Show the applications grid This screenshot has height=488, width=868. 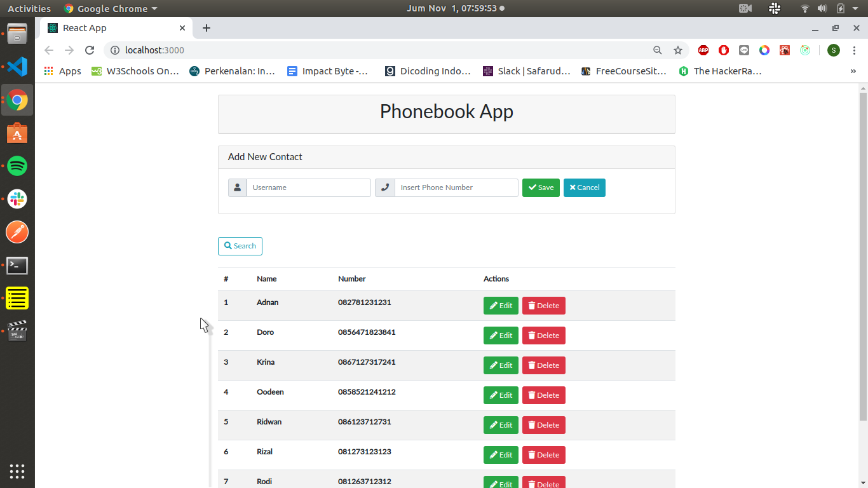coord(17,471)
